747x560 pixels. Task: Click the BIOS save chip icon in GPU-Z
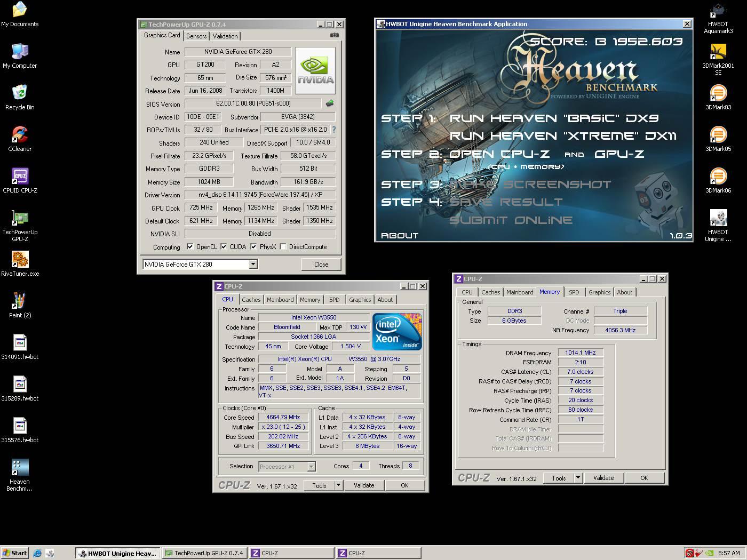tap(330, 103)
